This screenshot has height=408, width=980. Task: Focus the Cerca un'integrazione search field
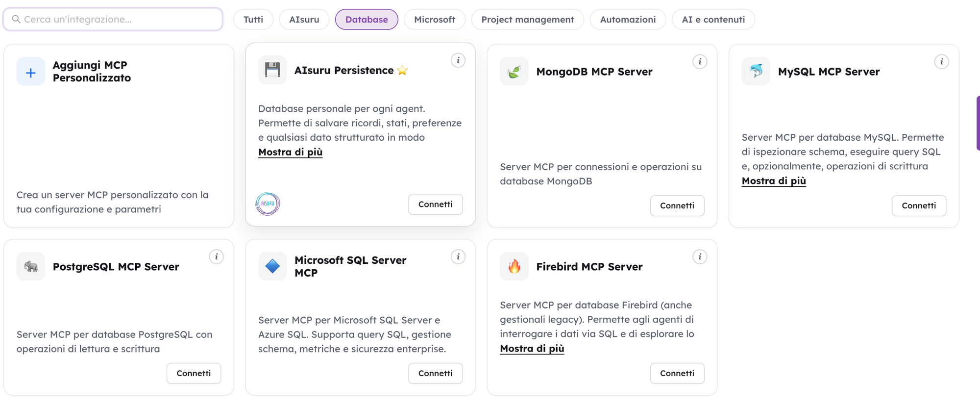coord(113,19)
